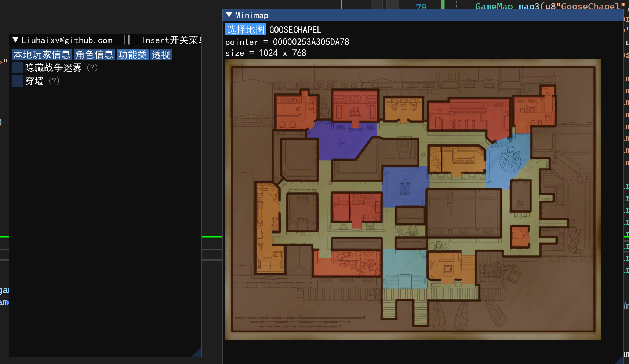Click the help icon next to 隐藏战争迷雾

[x=92, y=67]
